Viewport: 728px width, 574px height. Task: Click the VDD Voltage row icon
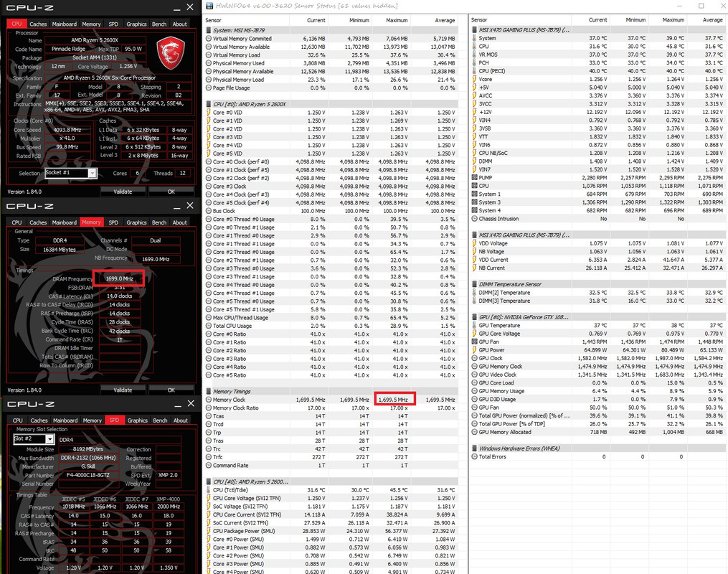pyautogui.click(x=475, y=243)
